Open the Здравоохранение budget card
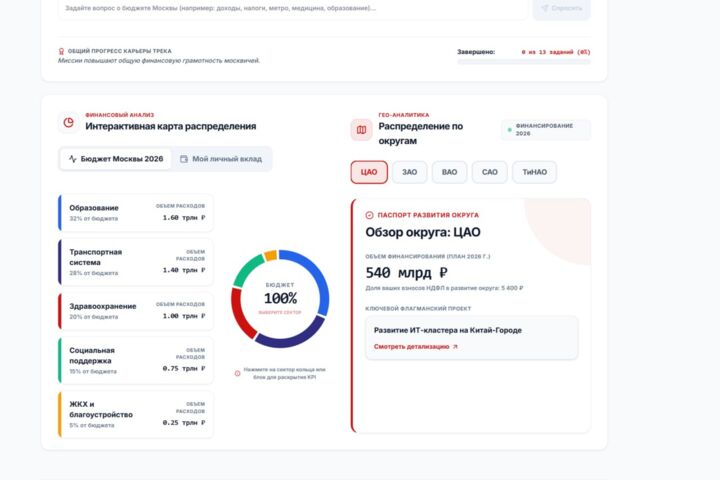The height and width of the screenshot is (480, 720). (136, 311)
